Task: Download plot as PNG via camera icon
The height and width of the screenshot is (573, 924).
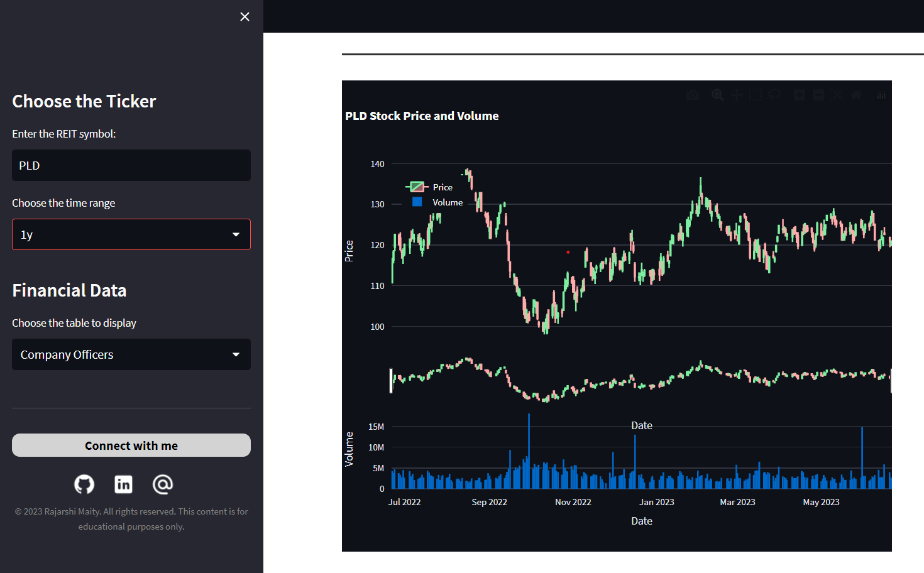Action: 693,95
